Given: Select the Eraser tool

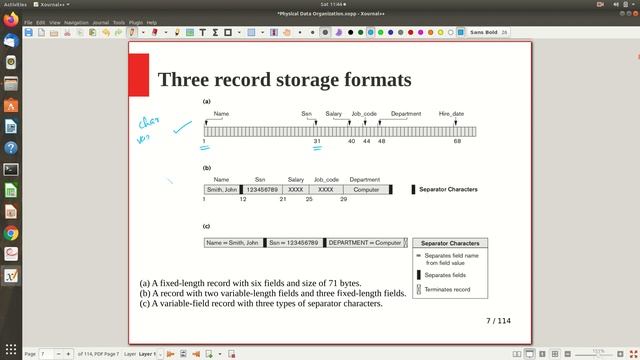Looking at the screenshot, I should pos(155,33).
